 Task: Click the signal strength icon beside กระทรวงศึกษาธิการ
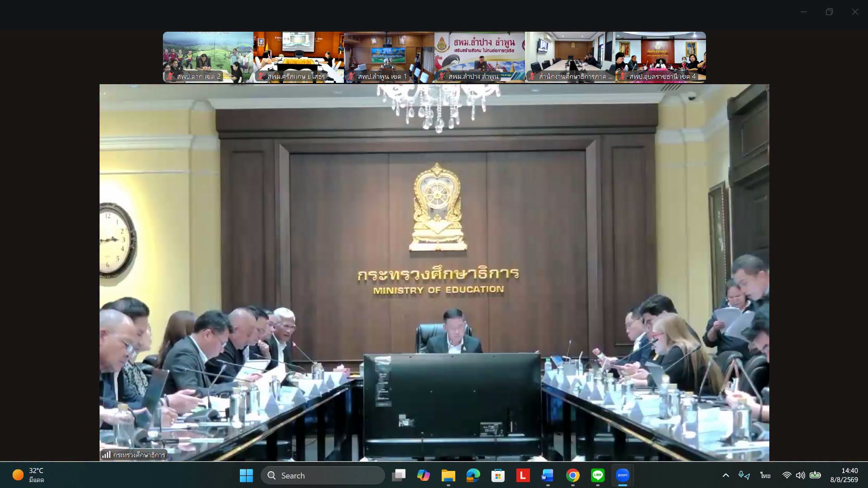[x=106, y=455]
